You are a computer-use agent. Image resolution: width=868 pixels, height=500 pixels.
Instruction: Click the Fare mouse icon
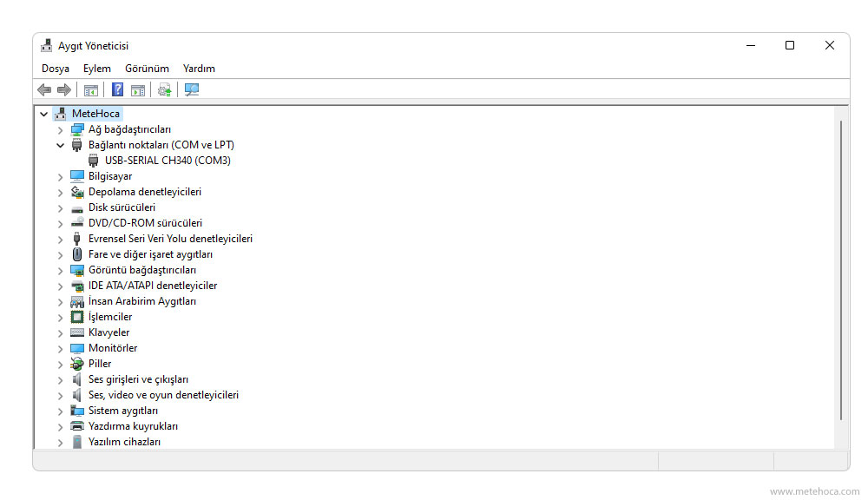point(77,254)
